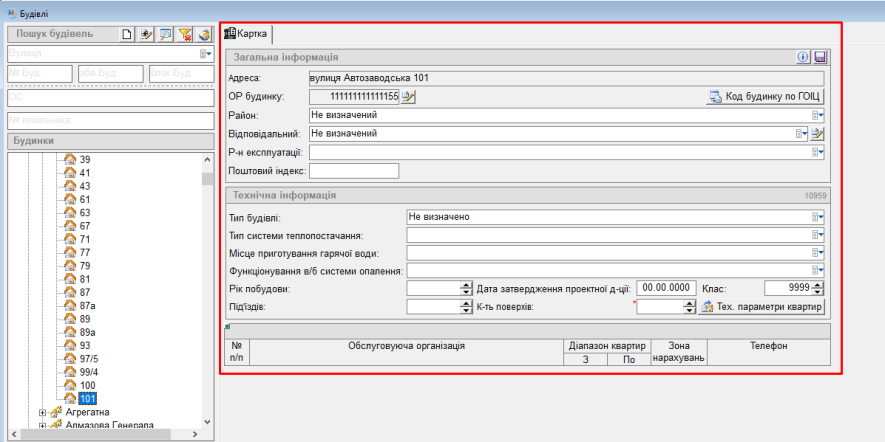Select building 101 in the tree

(88, 399)
